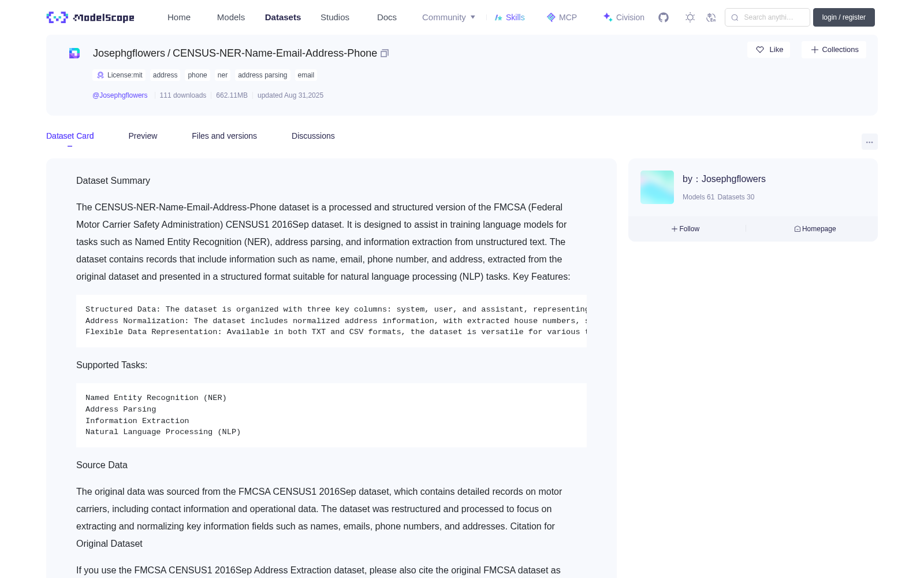This screenshot has height=578, width=924.
Task: Click the MCP nav link text
Action: (568, 17)
